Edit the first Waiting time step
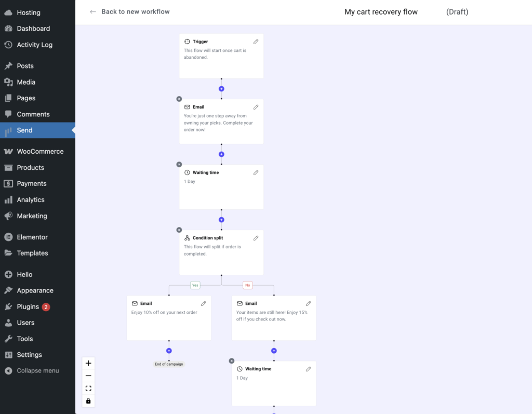 pos(256,172)
